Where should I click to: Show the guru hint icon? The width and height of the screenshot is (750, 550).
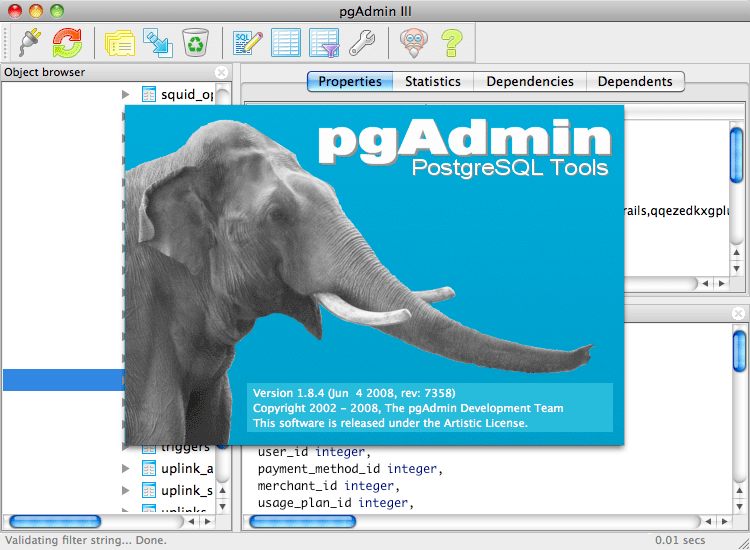point(414,43)
